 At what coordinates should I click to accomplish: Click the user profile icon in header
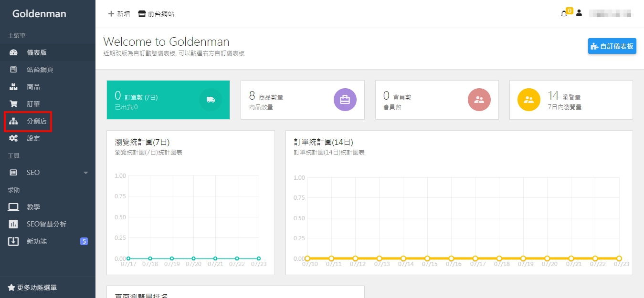click(x=579, y=13)
